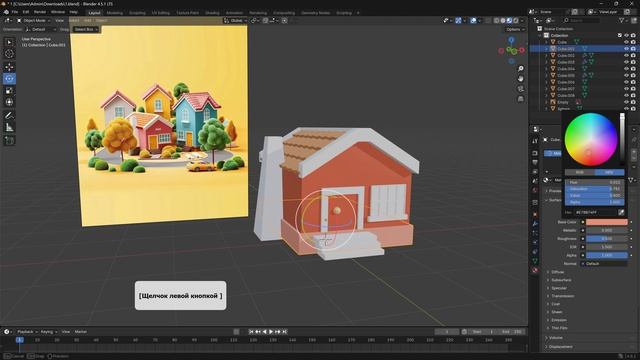Toggle camera view icon in viewport

tap(520, 89)
